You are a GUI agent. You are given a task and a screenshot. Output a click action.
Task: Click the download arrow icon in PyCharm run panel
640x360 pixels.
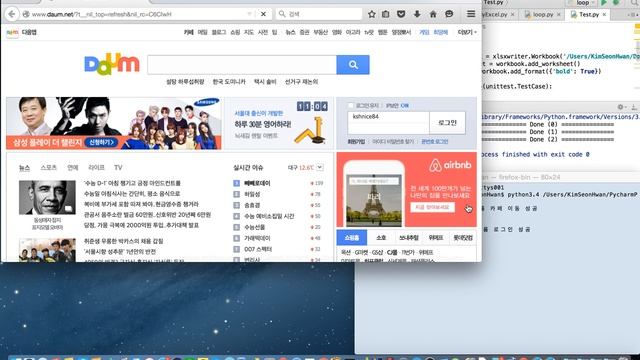coord(634,107)
